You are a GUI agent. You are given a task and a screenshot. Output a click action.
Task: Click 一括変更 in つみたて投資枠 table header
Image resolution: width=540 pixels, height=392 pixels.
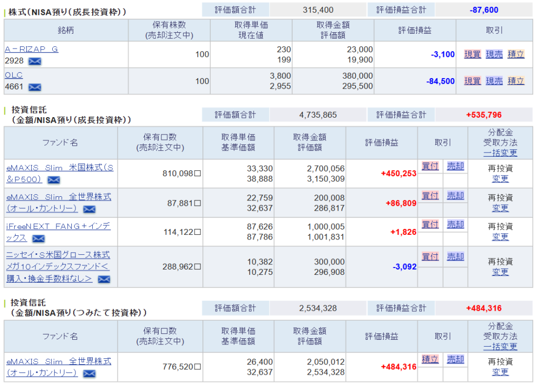(x=500, y=347)
